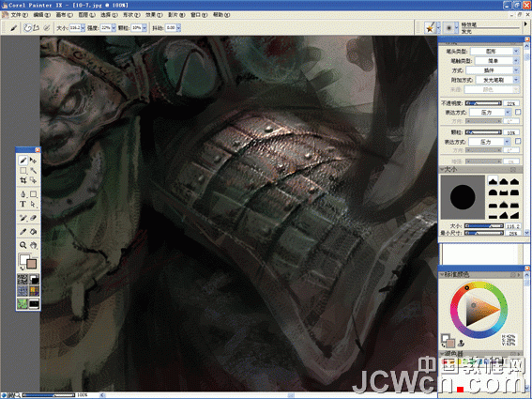
Task: Select the Selection Adjuster tool
Action: [33, 180]
